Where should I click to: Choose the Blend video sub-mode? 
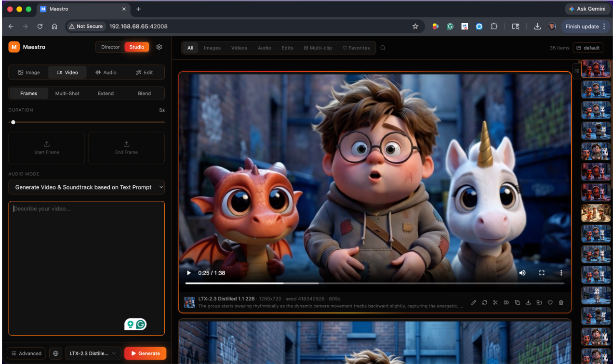click(145, 93)
